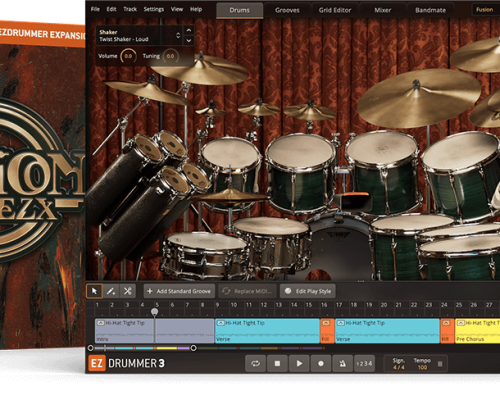Expand the Intro block's chevron icon
This screenshot has height=400, width=500.
click(100, 323)
